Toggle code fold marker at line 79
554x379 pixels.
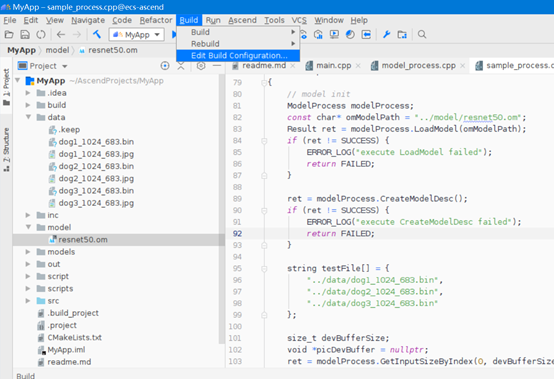click(x=264, y=83)
